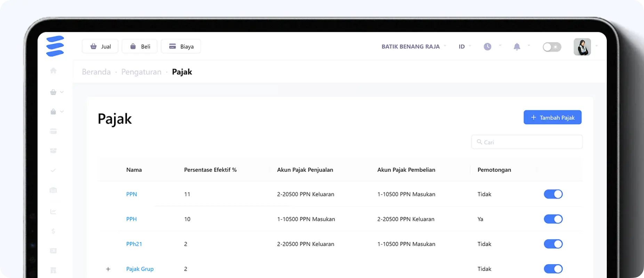Click the PPH percentage value 10
This screenshot has height=278, width=644.
[x=187, y=219]
